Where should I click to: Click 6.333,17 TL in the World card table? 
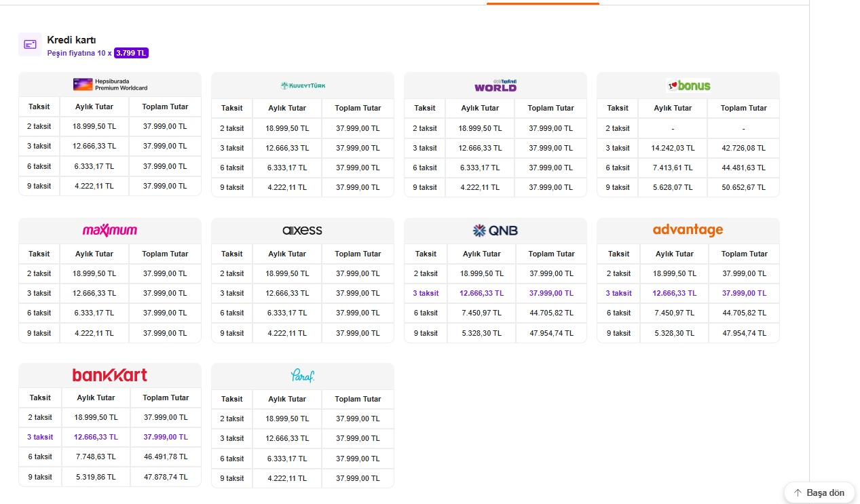pyautogui.click(x=480, y=168)
